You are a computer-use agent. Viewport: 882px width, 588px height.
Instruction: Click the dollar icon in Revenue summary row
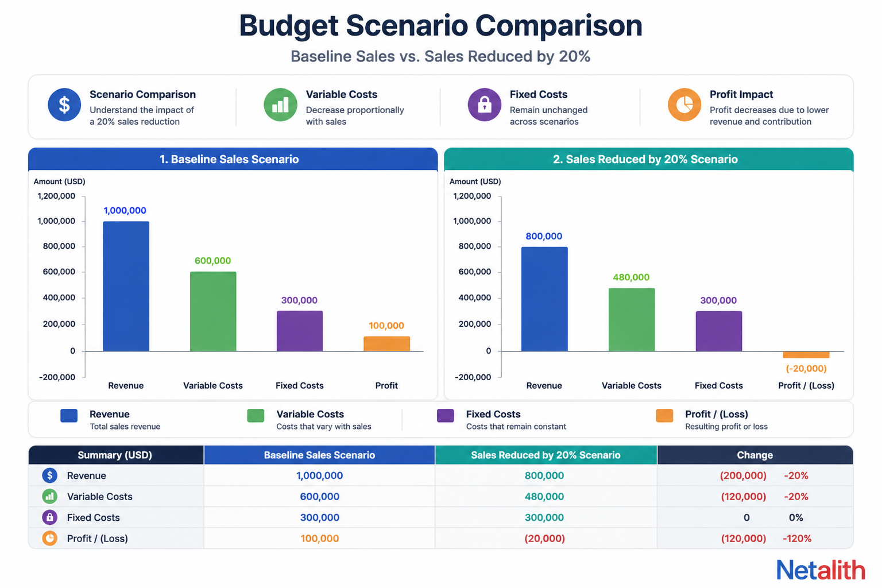click(50, 475)
